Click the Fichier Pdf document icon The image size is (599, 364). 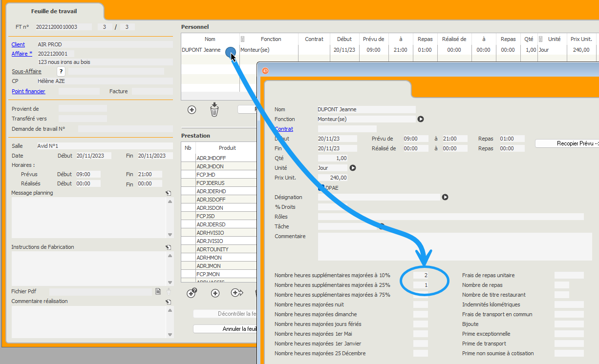pyautogui.click(x=158, y=291)
